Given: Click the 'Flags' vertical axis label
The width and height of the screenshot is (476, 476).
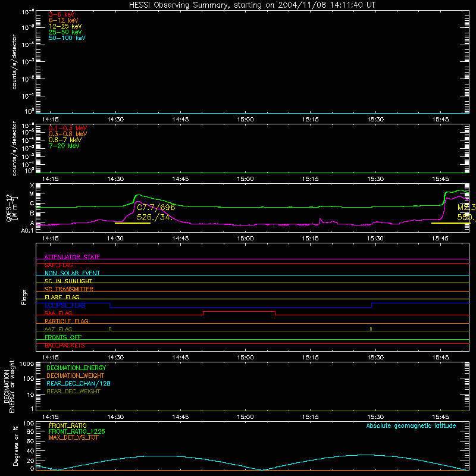Looking at the screenshot, I should tap(24, 297).
